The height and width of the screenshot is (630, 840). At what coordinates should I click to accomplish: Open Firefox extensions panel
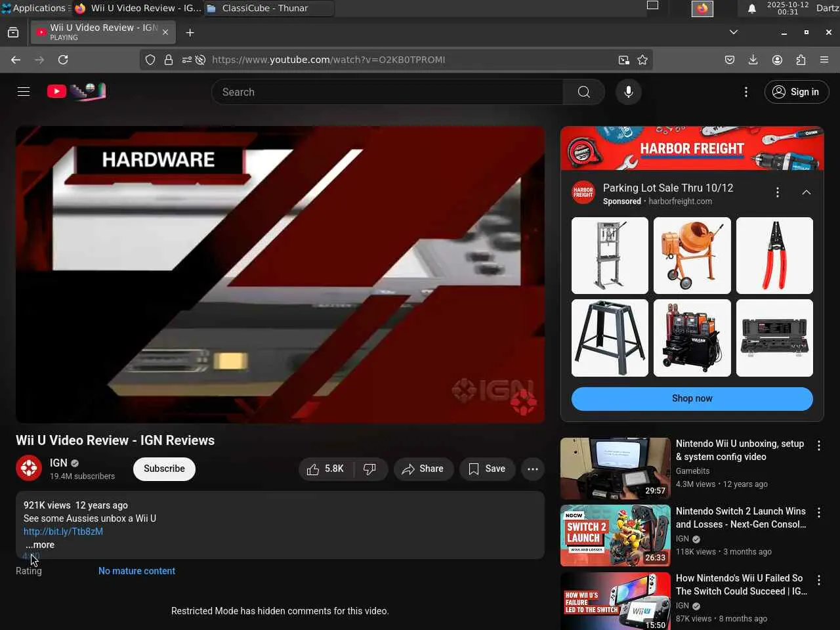point(801,60)
